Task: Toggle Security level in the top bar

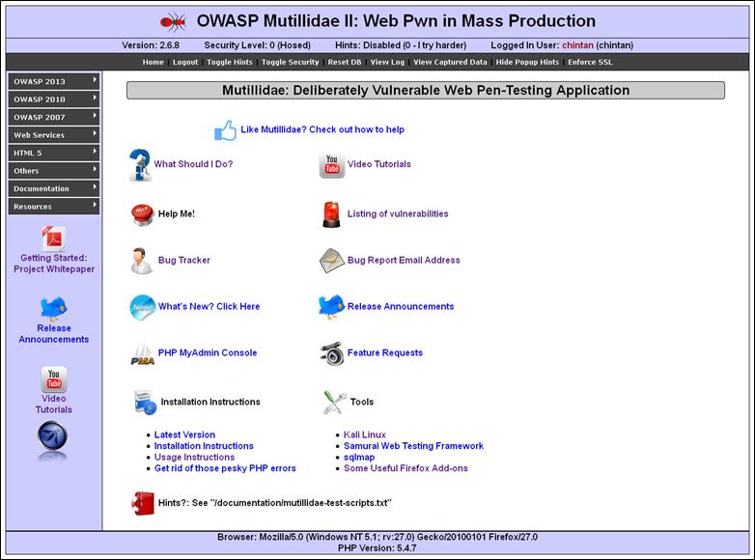Action: pyautogui.click(x=290, y=62)
